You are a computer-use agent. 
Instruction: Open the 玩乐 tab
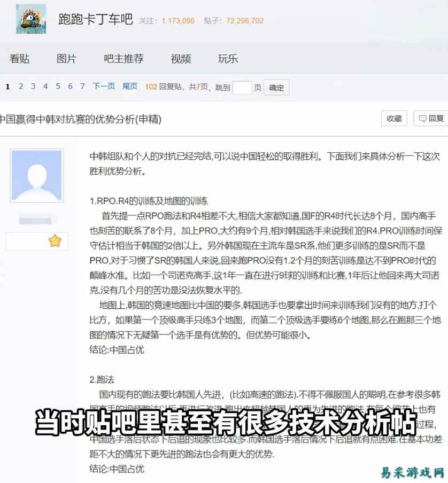click(228, 58)
